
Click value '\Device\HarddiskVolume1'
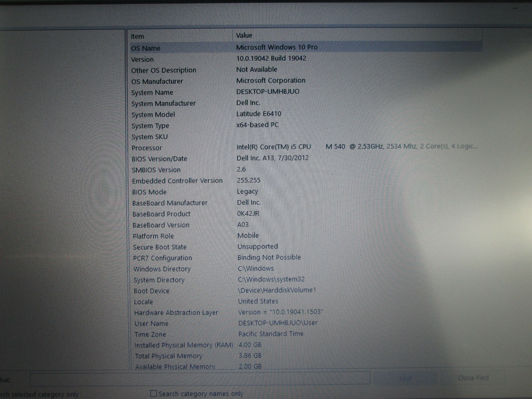click(x=277, y=290)
